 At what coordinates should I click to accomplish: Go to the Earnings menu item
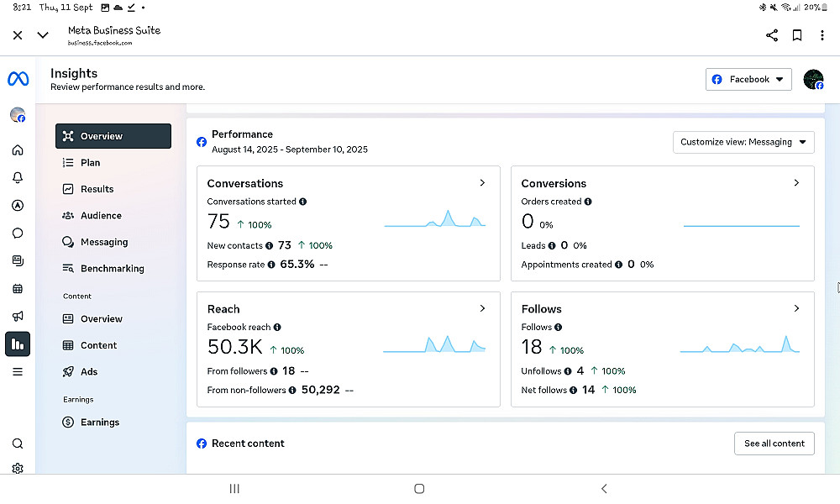pos(99,423)
